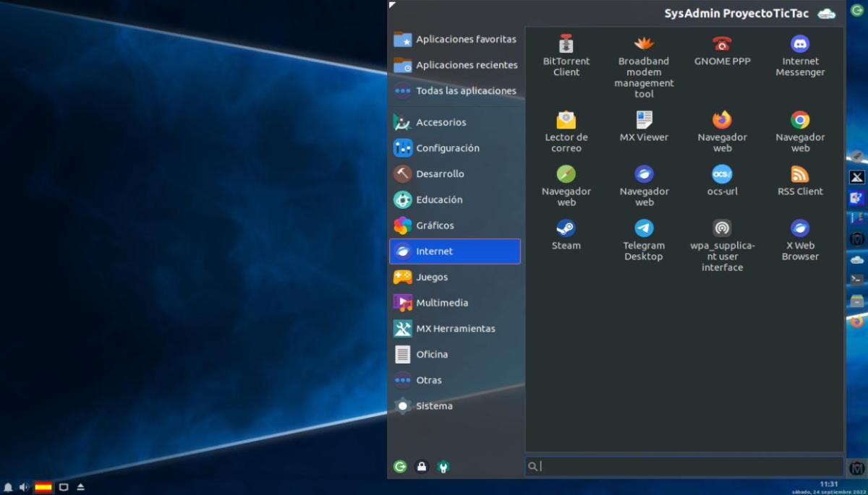Click the green logout button in menu footer

(400, 467)
